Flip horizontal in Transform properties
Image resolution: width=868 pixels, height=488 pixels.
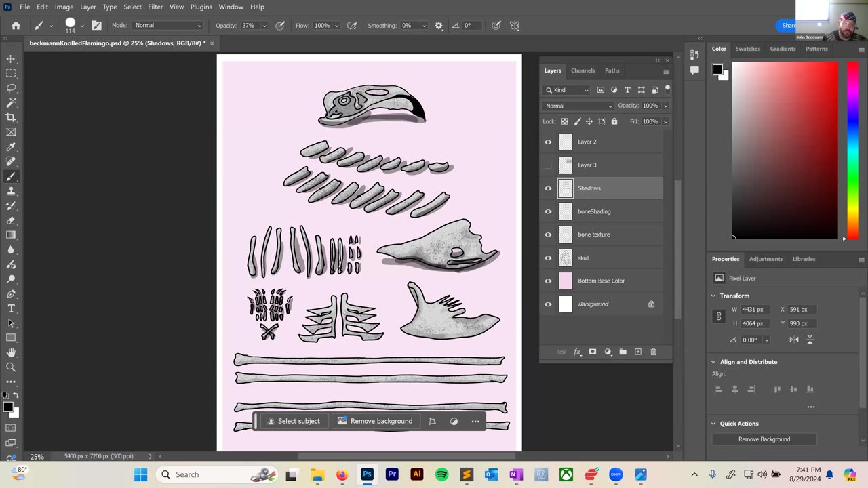click(x=795, y=340)
